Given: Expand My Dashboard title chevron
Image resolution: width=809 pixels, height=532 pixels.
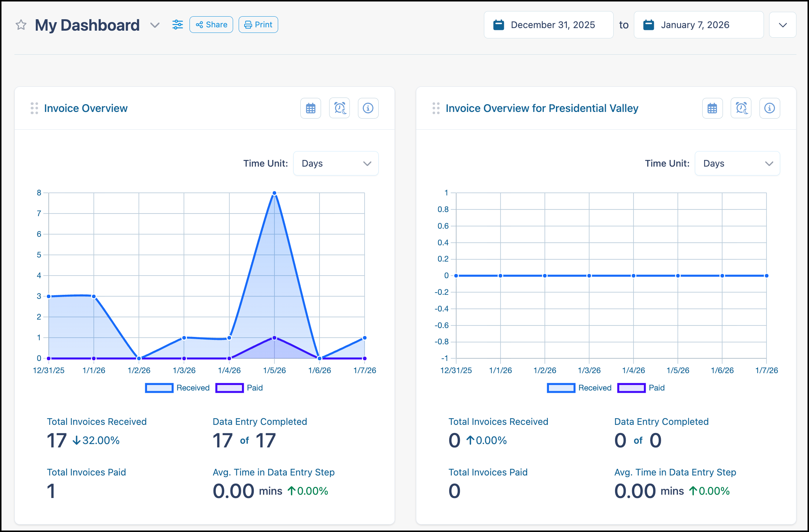Looking at the screenshot, I should point(155,25).
